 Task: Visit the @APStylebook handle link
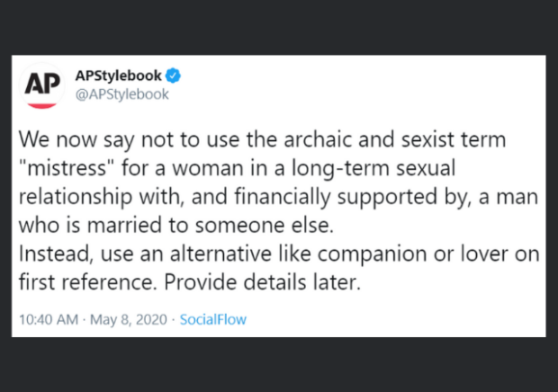click(122, 94)
